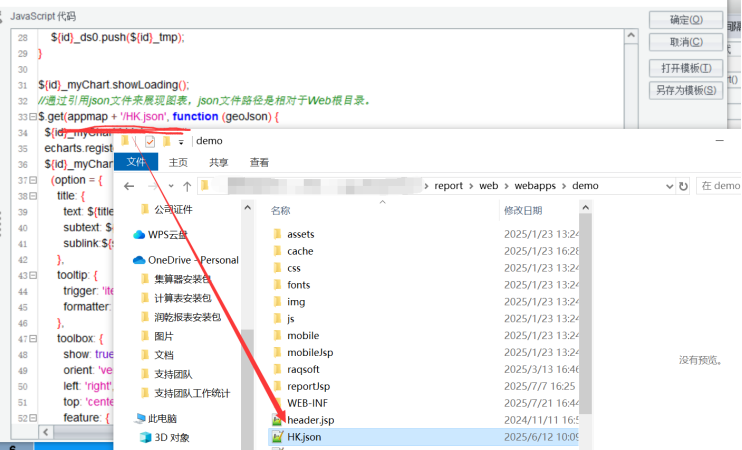Refresh the demo folder view
Viewport: 742px width, 450px height.
coord(683,186)
